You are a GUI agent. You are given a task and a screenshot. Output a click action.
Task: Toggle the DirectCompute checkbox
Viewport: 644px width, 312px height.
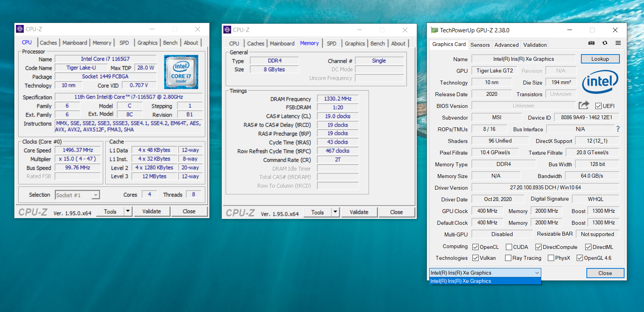click(539, 247)
